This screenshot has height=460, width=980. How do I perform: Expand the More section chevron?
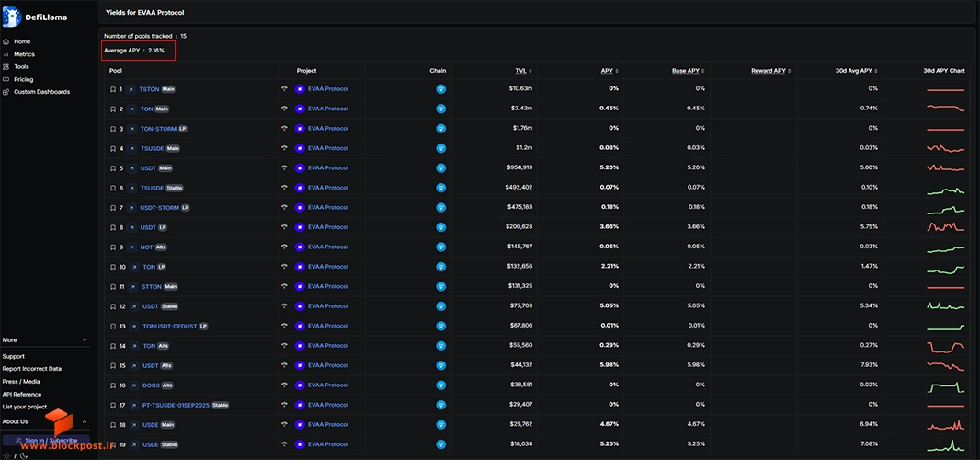(85, 339)
